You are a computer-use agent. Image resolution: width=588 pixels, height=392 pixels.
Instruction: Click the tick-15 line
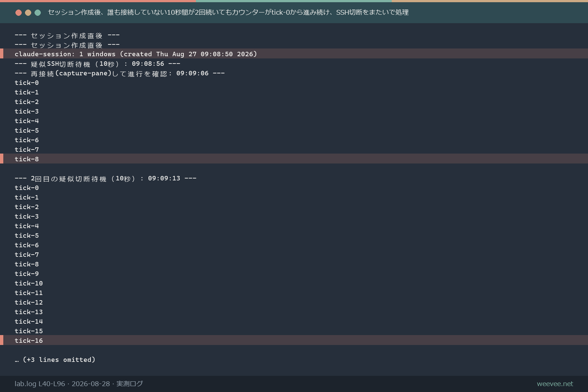29,331
